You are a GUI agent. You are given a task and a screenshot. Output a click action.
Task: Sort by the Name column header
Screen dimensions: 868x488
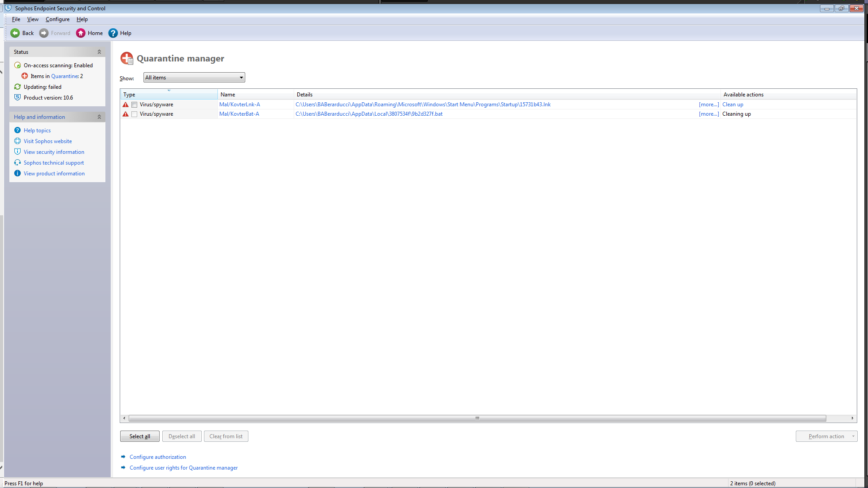(x=256, y=94)
